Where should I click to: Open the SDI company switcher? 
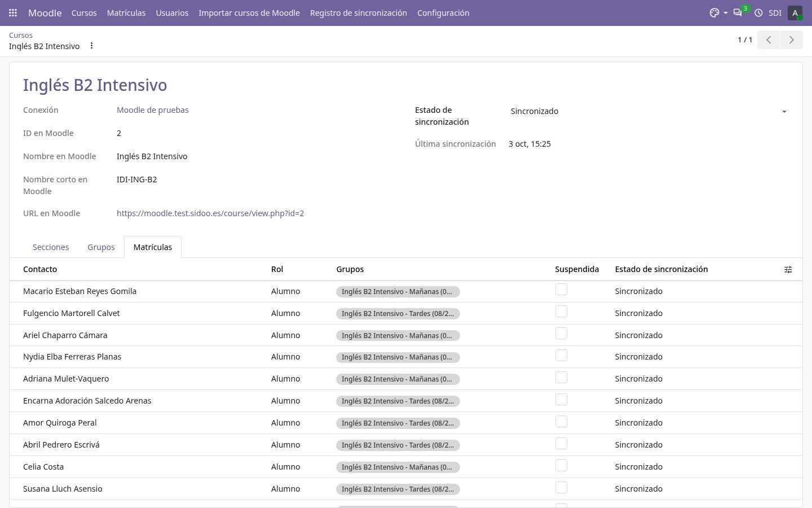click(775, 12)
